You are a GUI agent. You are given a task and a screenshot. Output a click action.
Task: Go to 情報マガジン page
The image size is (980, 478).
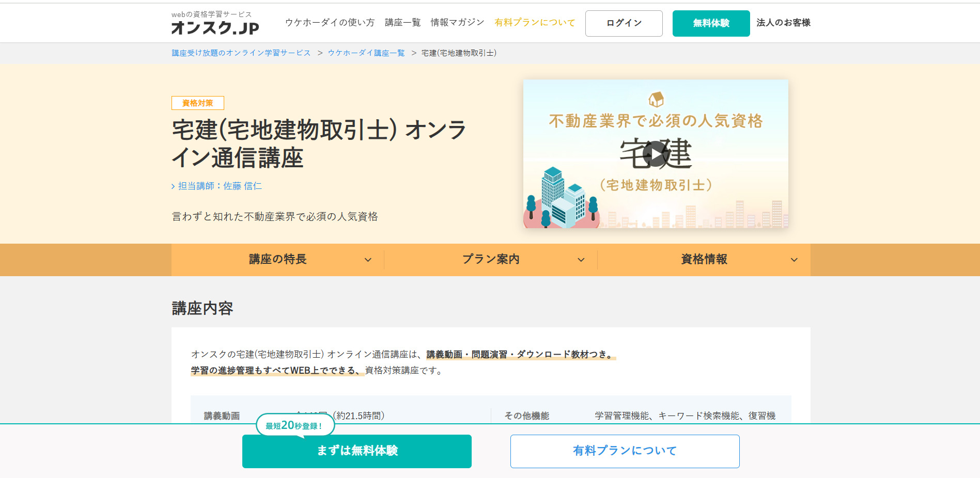(x=457, y=23)
